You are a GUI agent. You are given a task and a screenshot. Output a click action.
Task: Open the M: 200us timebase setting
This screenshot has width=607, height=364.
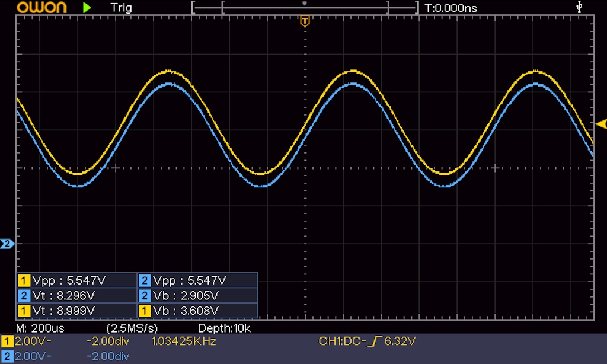coord(40,328)
